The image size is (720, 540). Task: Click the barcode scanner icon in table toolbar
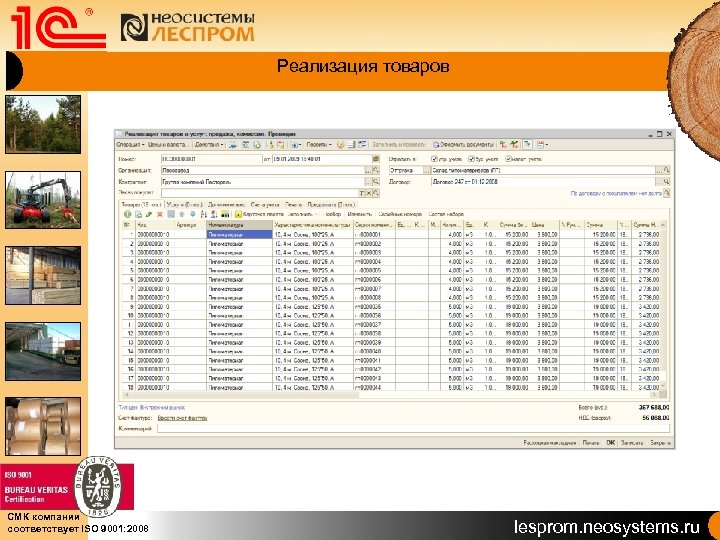click(x=225, y=214)
